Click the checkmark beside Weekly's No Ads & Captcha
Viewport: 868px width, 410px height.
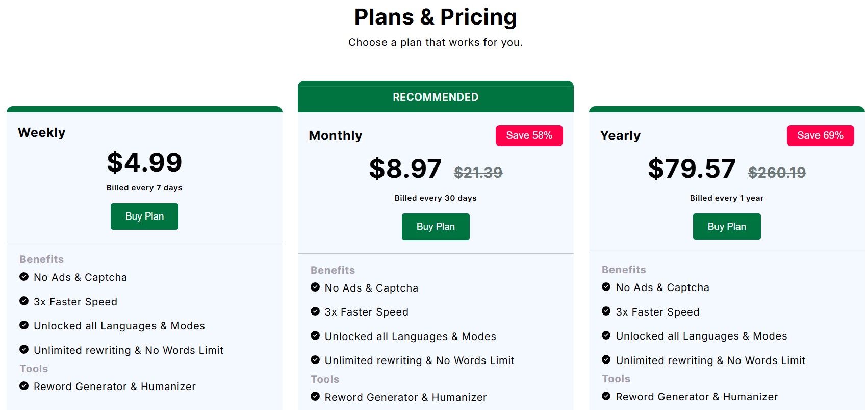coord(23,277)
